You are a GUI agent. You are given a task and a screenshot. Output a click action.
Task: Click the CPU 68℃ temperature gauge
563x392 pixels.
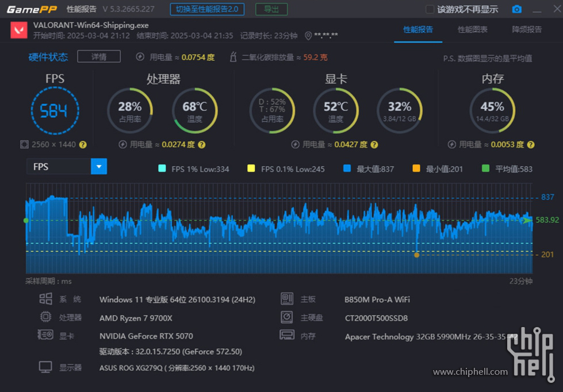point(194,110)
